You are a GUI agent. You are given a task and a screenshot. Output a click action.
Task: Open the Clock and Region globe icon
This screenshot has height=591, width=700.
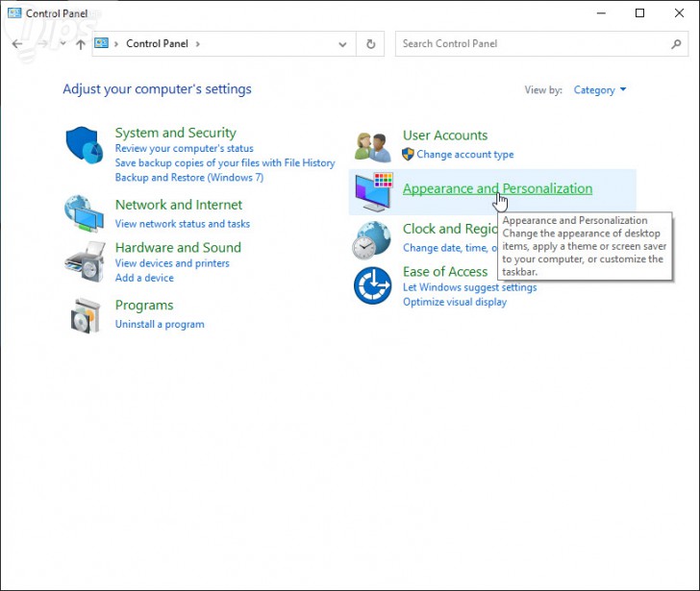click(371, 240)
